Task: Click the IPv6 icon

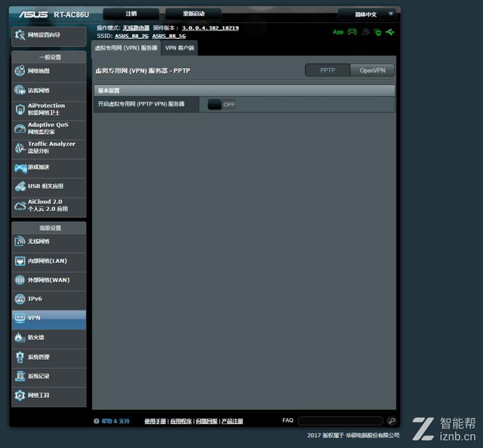Action: 20,299
